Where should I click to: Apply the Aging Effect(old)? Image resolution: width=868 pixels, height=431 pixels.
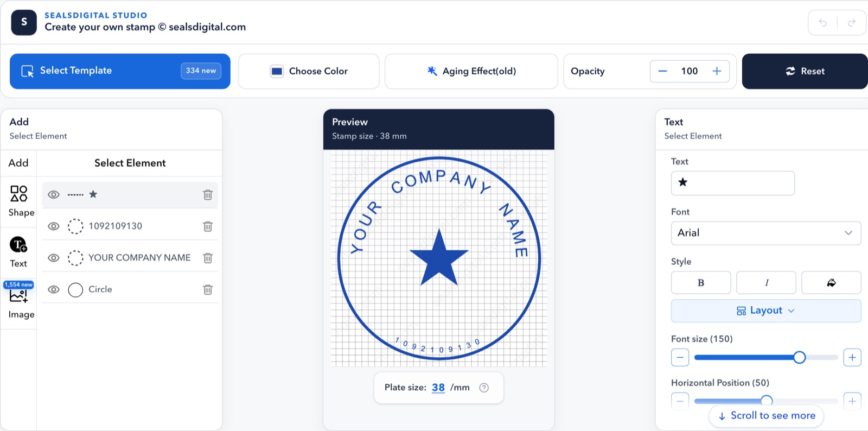point(471,71)
